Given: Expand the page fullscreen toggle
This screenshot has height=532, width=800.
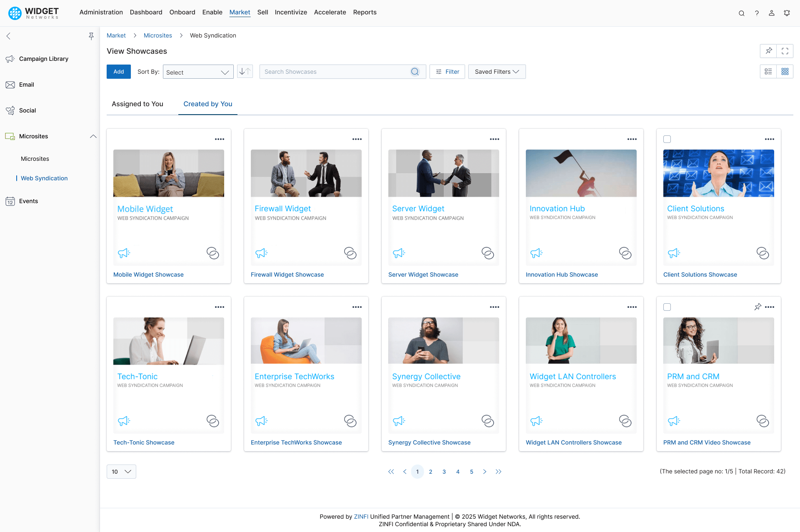Looking at the screenshot, I should (785, 51).
